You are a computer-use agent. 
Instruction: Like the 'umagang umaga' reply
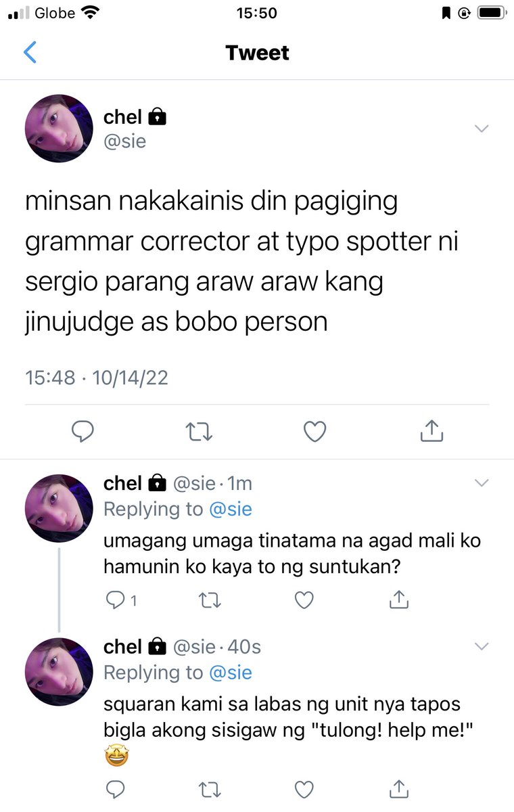pos(305,600)
